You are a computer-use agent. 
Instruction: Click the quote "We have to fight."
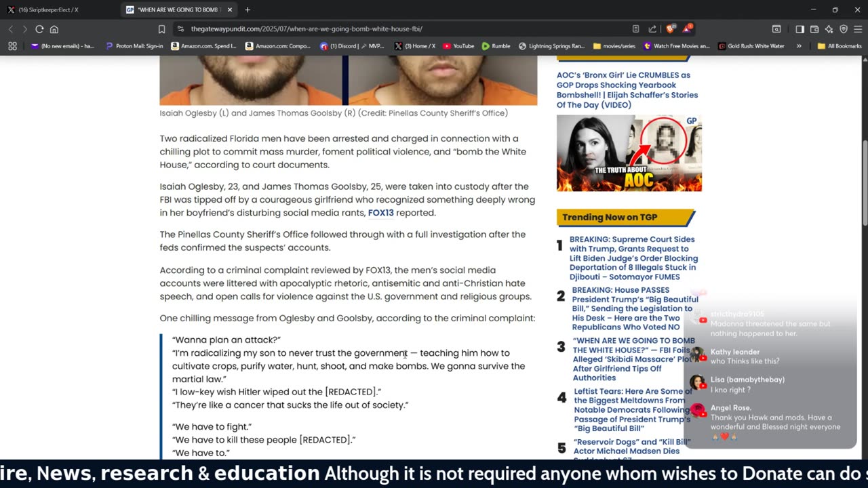point(212,426)
